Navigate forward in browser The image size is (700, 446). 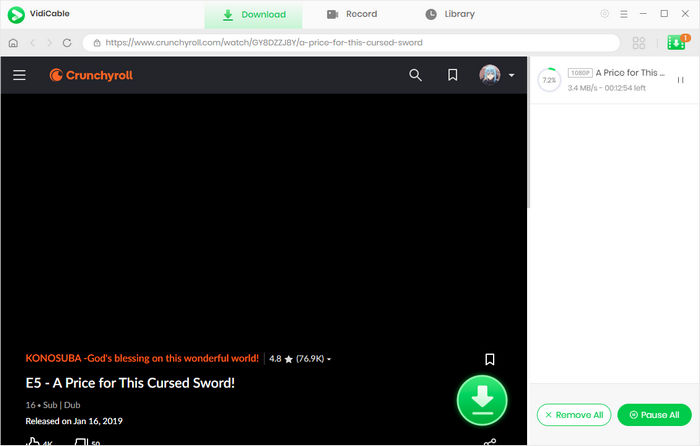(x=50, y=43)
